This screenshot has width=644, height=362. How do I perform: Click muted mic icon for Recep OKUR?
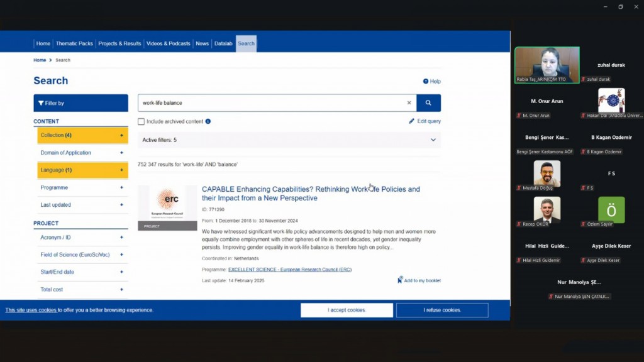coord(519,224)
